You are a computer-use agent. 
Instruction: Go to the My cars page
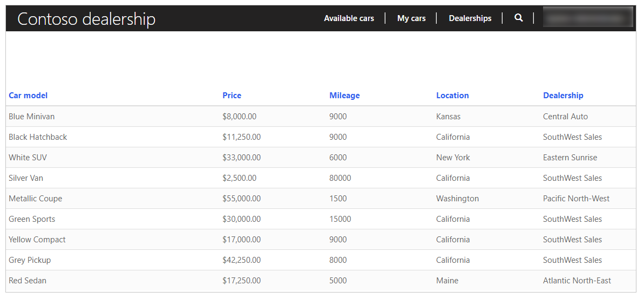[411, 18]
